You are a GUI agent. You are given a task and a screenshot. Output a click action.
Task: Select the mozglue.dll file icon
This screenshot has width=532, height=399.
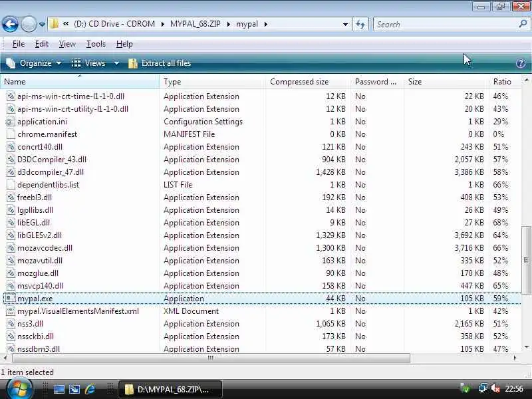pyautogui.click(x=11, y=273)
